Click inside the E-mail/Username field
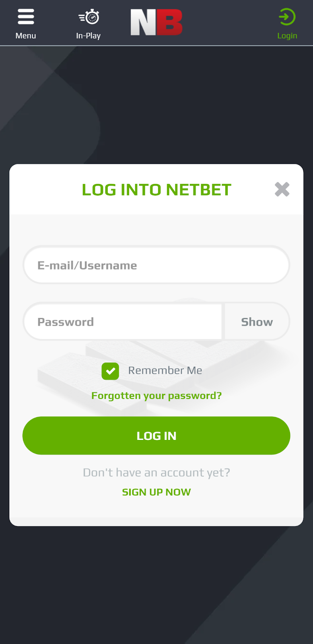The height and width of the screenshot is (644, 313). point(156,265)
